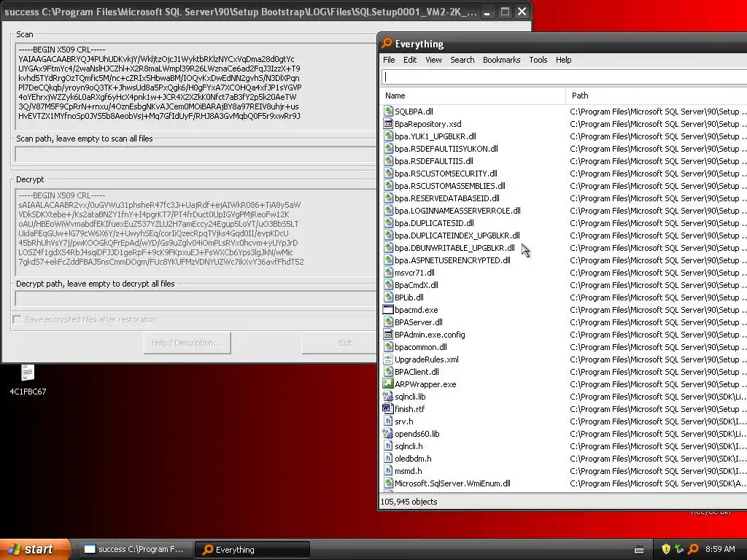Click the Everything tray icon
Image resolution: width=747 pixels, height=560 pixels.
click(693, 549)
